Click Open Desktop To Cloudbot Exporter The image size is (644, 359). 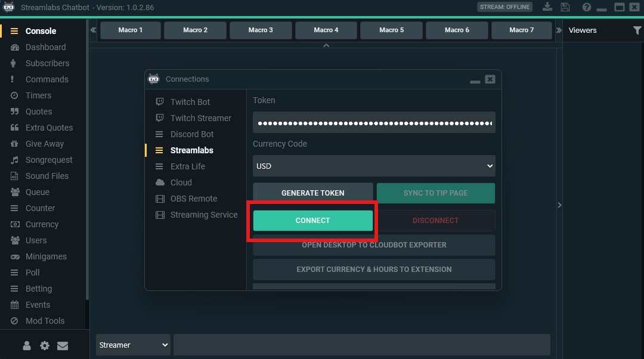(x=374, y=245)
